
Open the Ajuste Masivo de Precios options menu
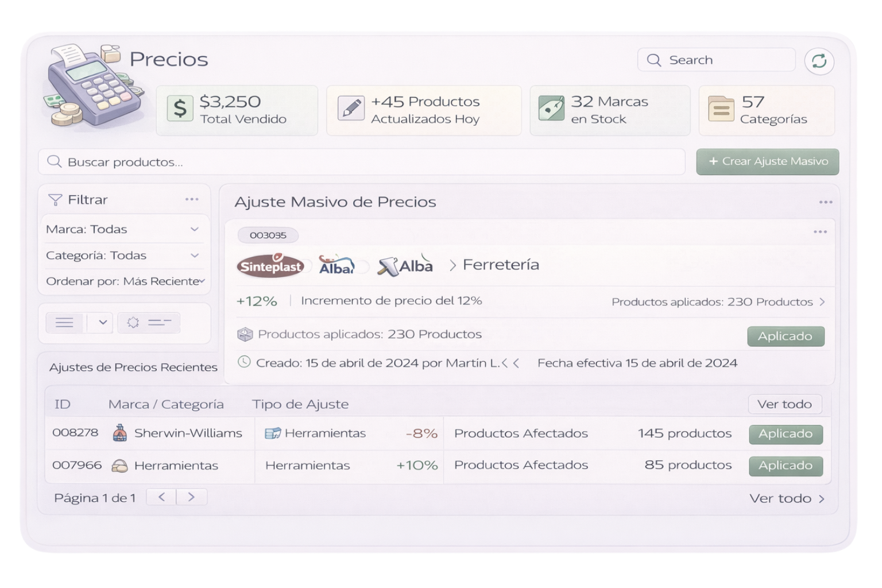tap(825, 202)
